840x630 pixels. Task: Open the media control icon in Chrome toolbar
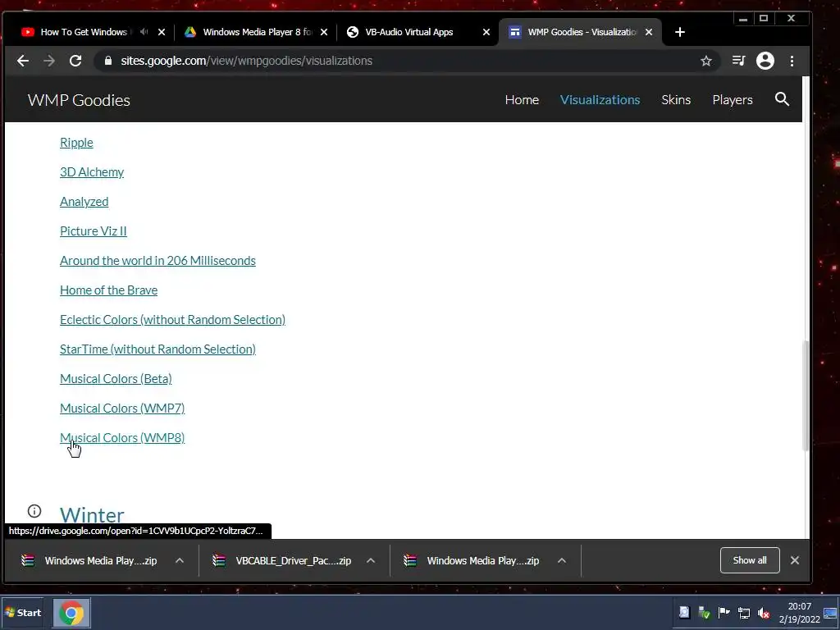739,61
